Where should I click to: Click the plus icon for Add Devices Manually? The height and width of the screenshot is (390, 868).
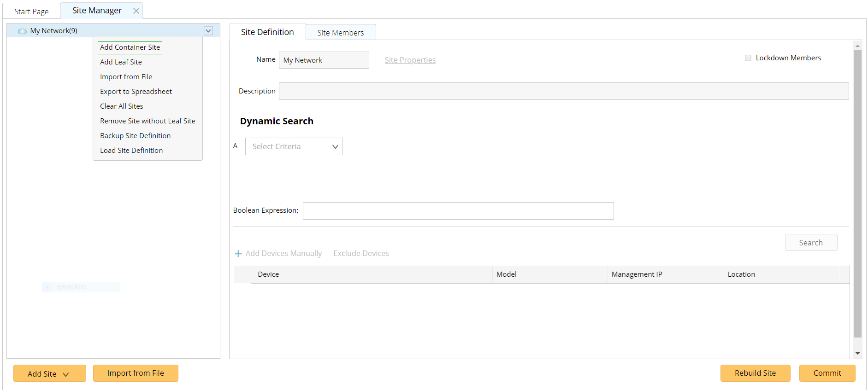[x=238, y=254]
